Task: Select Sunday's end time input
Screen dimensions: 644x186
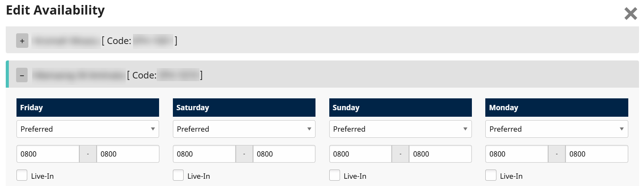Action: click(x=440, y=154)
